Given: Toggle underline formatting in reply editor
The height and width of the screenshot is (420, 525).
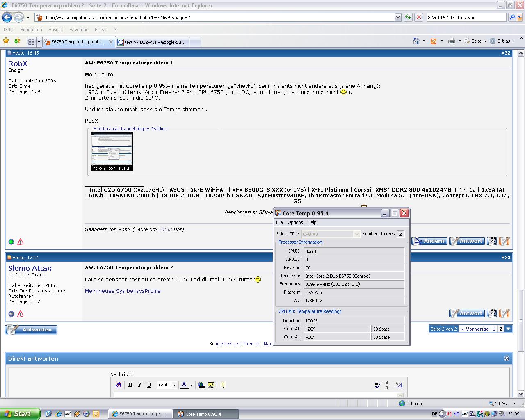Looking at the screenshot, I should point(149,385).
